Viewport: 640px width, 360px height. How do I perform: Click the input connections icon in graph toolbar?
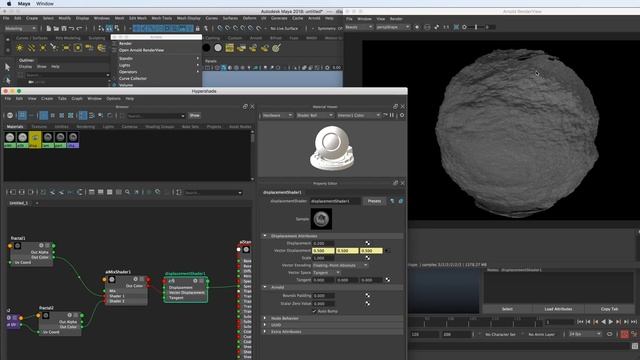pos(13,192)
